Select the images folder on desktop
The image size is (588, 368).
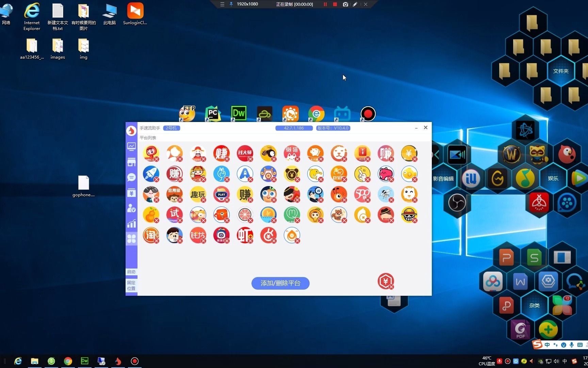coord(58,49)
